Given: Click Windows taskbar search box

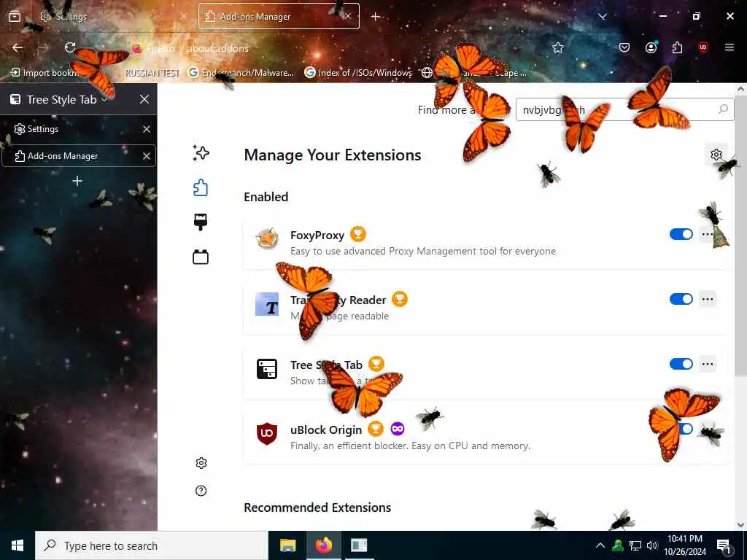Looking at the screenshot, I should click(x=152, y=545).
